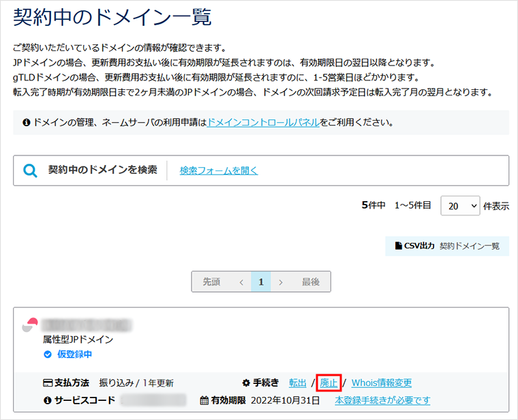Go to previous page with left chevron

coord(241,282)
